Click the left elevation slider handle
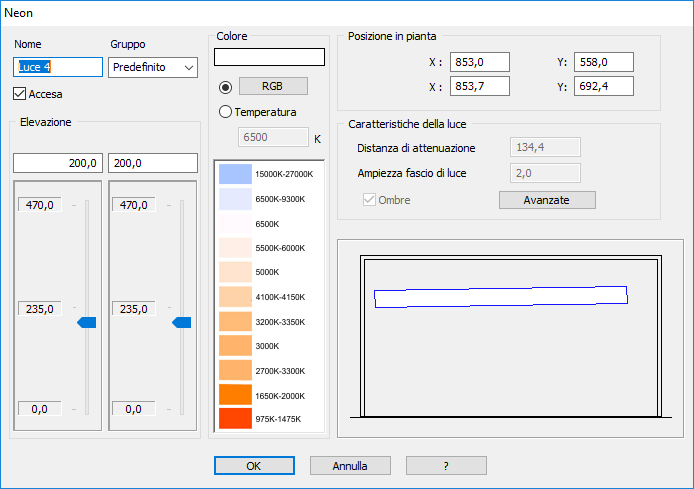Image resolution: width=694 pixels, height=489 pixels. pos(87,323)
